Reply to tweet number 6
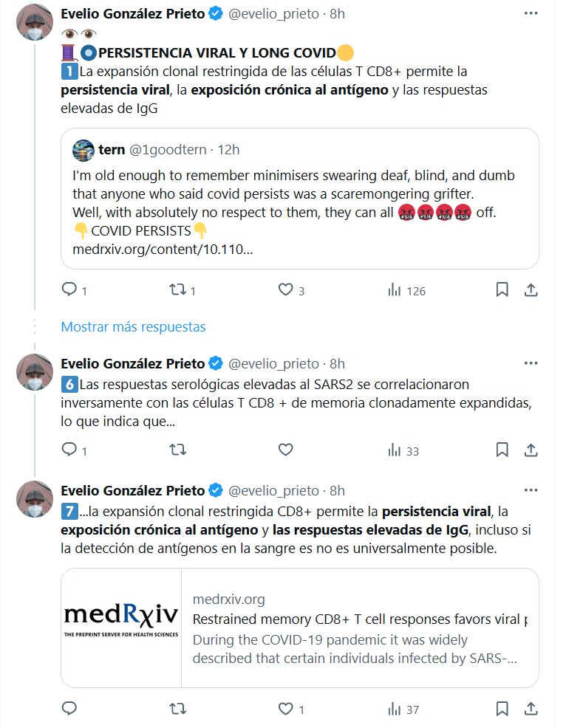 point(69,450)
